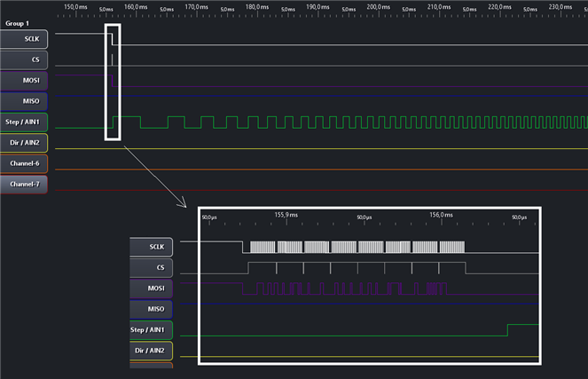Select Dir / AIN2 label in zoomed inset
This screenshot has height=379, width=588.
click(152, 351)
